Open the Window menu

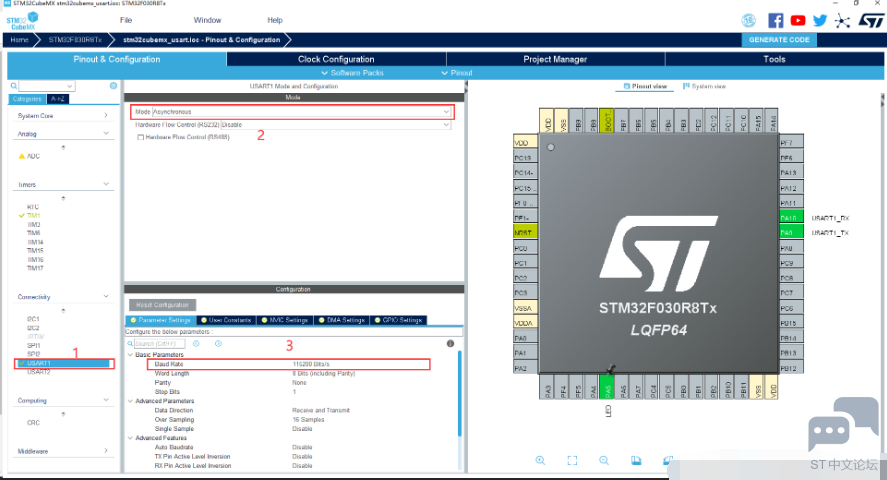tap(208, 20)
